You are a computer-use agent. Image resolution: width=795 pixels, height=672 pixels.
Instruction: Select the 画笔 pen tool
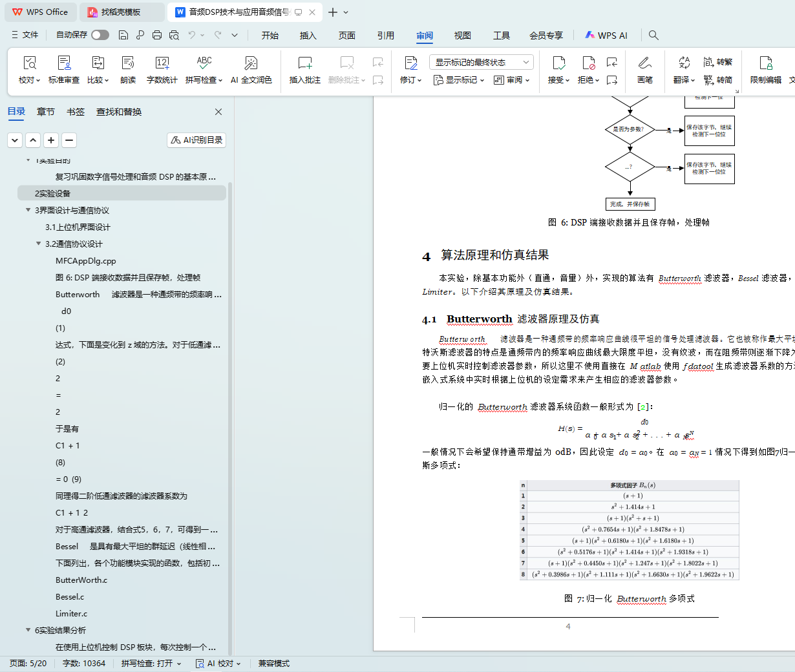point(644,63)
